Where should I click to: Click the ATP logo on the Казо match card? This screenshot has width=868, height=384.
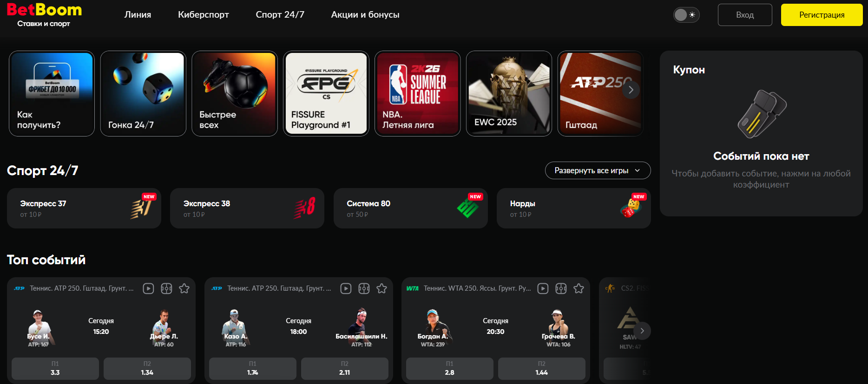(x=217, y=288)
